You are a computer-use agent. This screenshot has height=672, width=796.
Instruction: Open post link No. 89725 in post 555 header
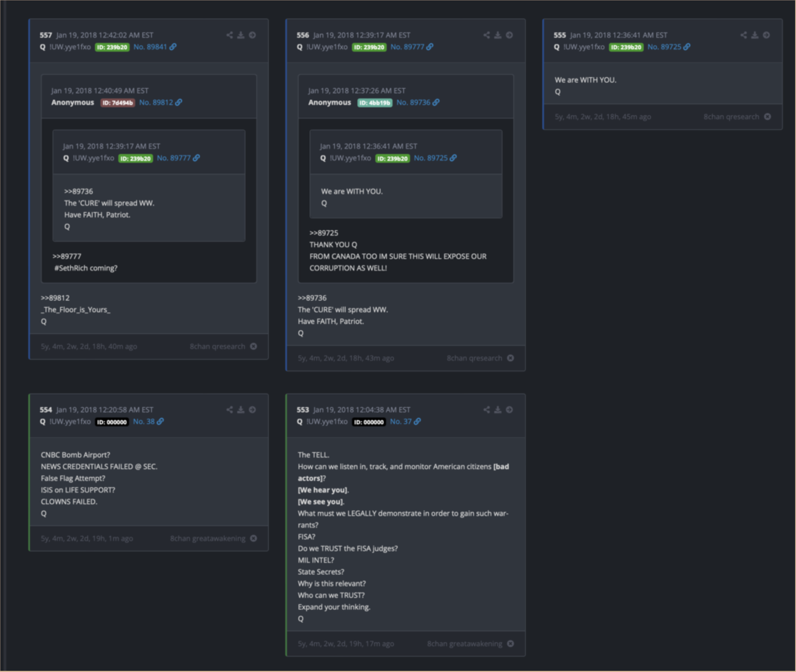click(664, 46)
